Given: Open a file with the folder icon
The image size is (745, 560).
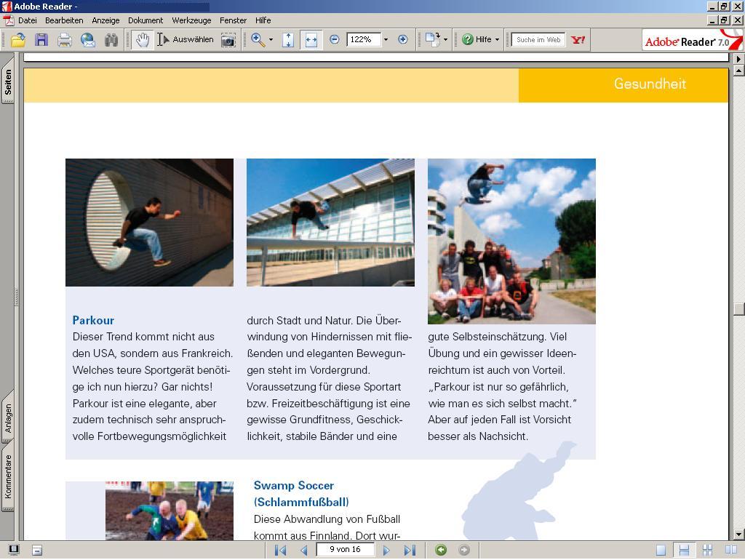Looking at the screenshot, I should point(18,40).
